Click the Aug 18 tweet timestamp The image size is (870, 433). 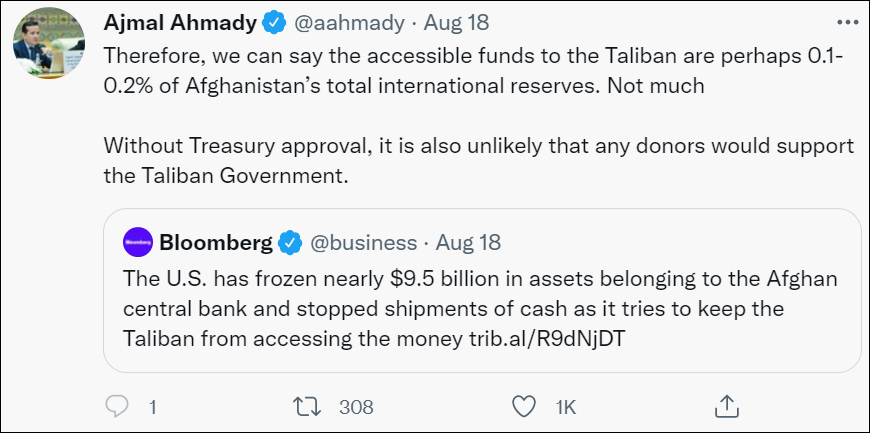pyautogui.click(x=444, y=22)
